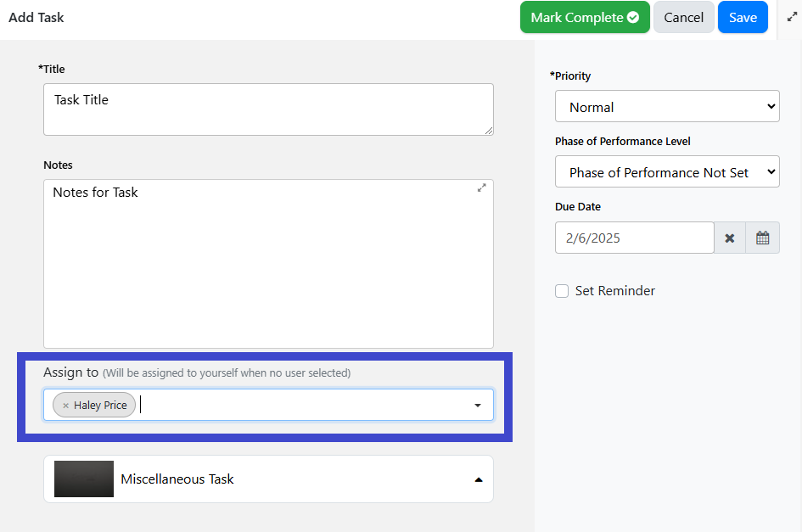Open the due date calendar picker

click(x=763, y=238)
